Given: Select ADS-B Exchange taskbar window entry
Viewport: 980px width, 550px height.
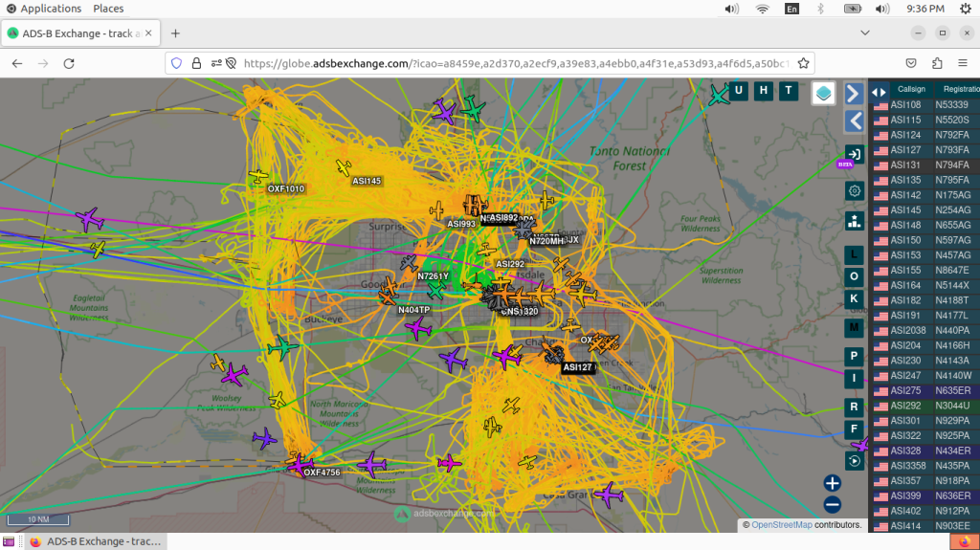Looking at the screenshot, I should (96, 541).
